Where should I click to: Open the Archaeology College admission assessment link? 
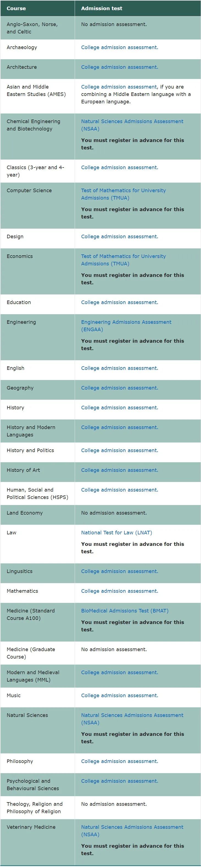[x=119, y=47]
